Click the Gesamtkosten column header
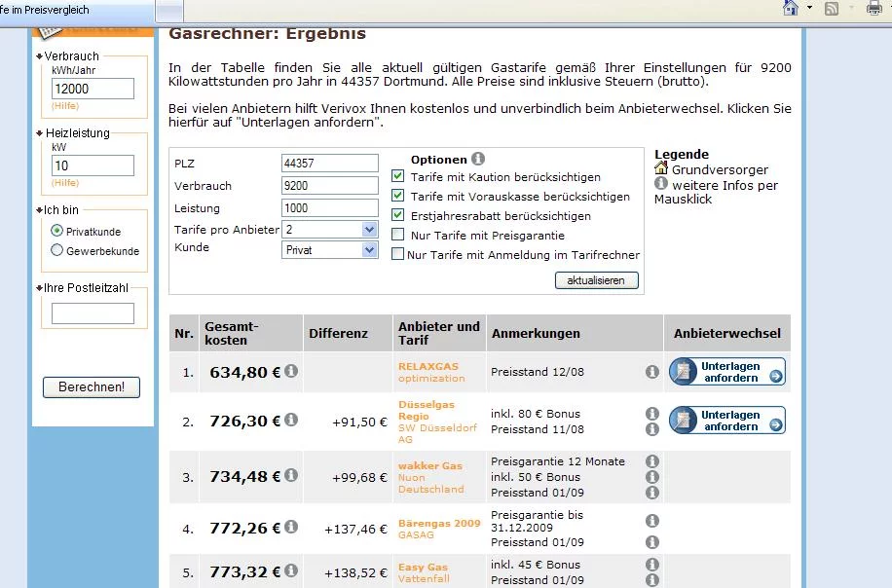This screenshot has width=892, height=588. (251, 333)
